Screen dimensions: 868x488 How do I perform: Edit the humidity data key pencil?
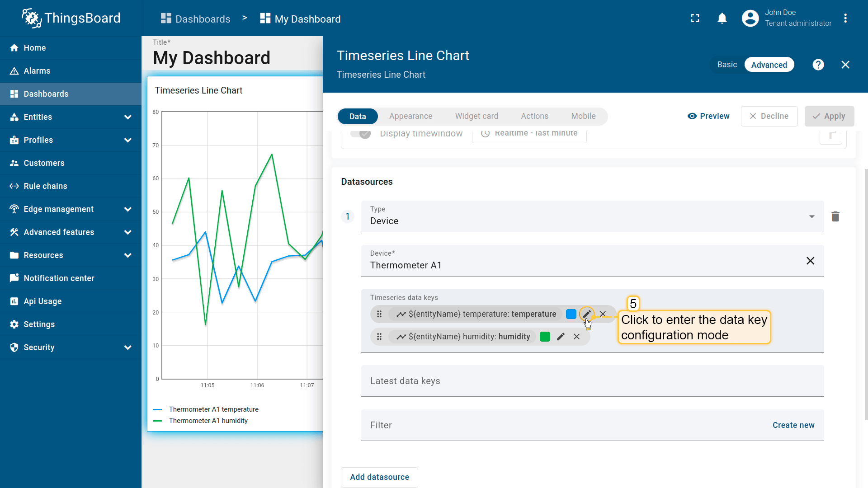[x=561, y=337]
